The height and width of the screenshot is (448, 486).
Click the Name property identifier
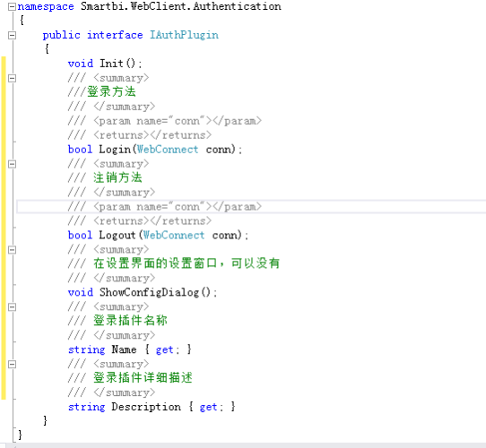point(124,349)
